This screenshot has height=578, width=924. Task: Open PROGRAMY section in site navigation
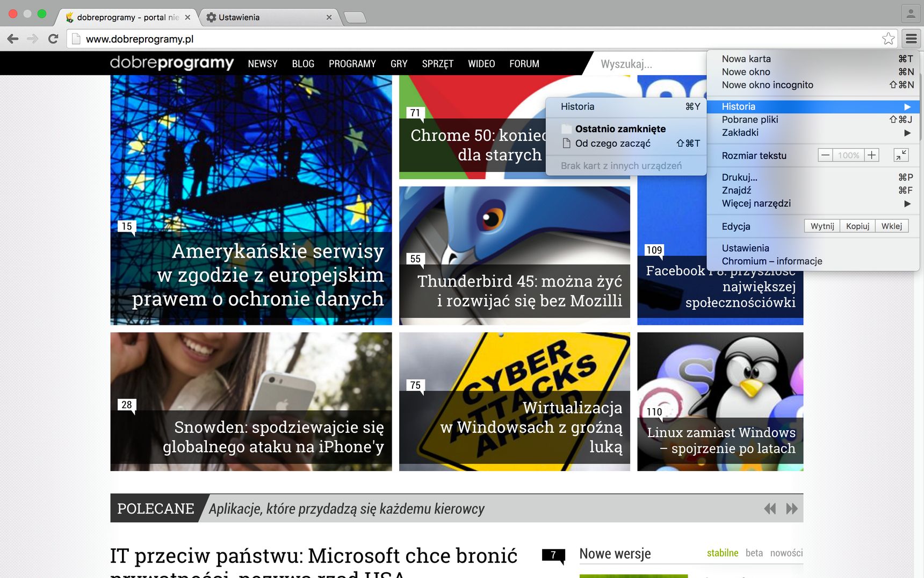point(352,63)
